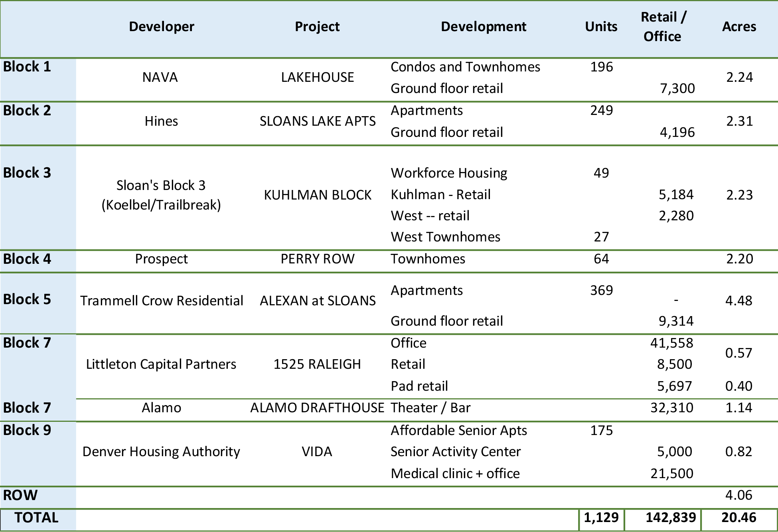Click Senior Activity Center entry

(x=456, y=452)
